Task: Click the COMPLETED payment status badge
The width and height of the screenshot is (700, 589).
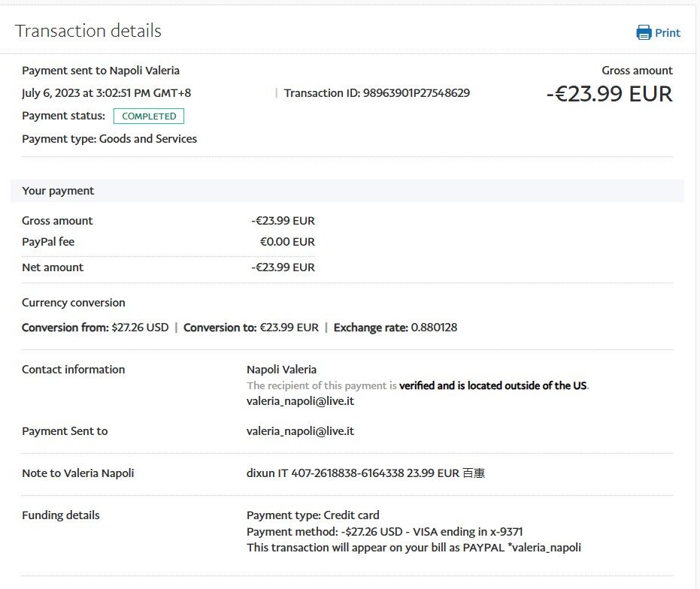Action: click(x=149, y=116)
